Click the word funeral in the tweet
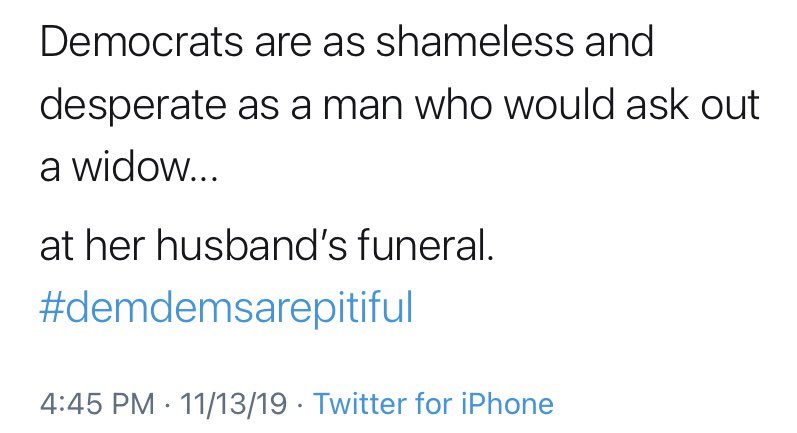Viewport: 797px width, 433px height. [422, 245]
